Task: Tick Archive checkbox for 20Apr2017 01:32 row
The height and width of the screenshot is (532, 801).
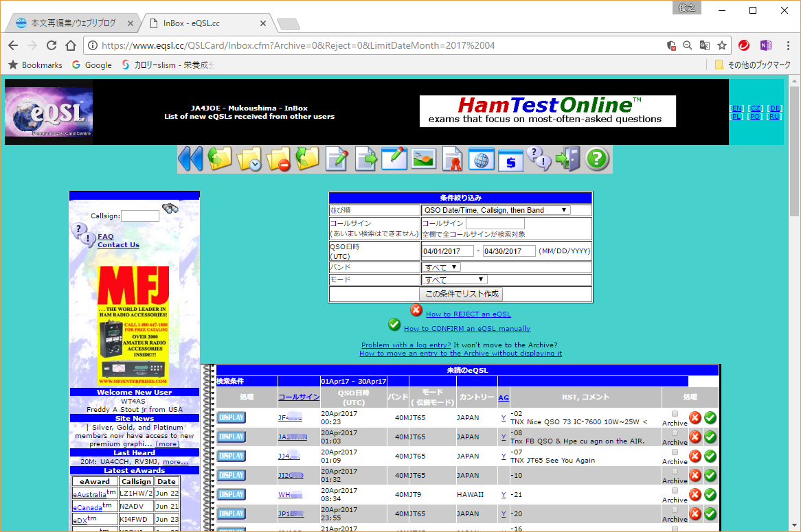Action: pos(675,472)
